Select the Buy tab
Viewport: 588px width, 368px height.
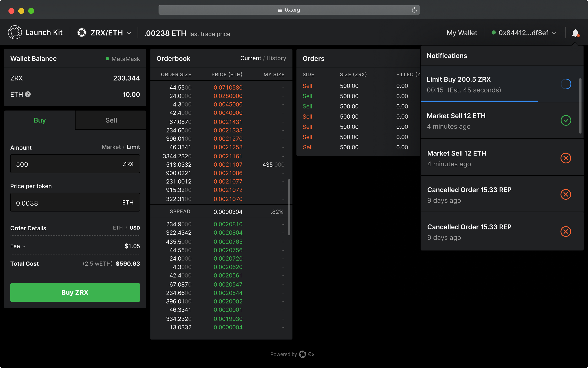coord(40,120)
